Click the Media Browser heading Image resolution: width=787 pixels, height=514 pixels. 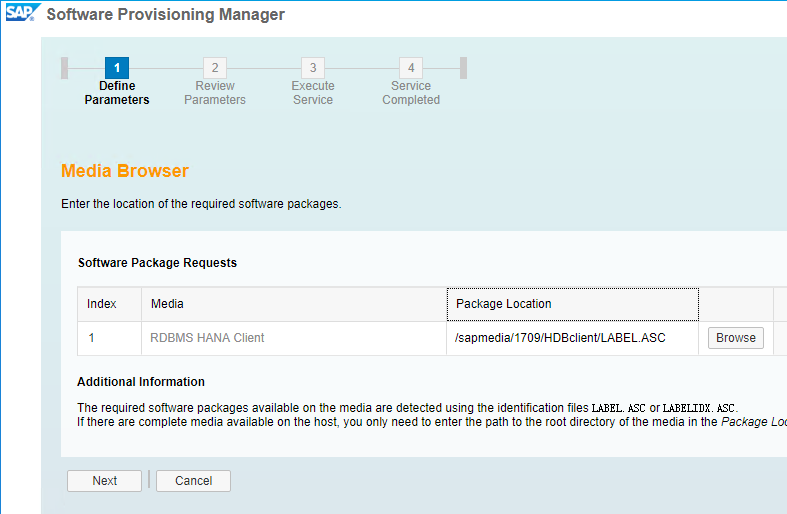125,171
